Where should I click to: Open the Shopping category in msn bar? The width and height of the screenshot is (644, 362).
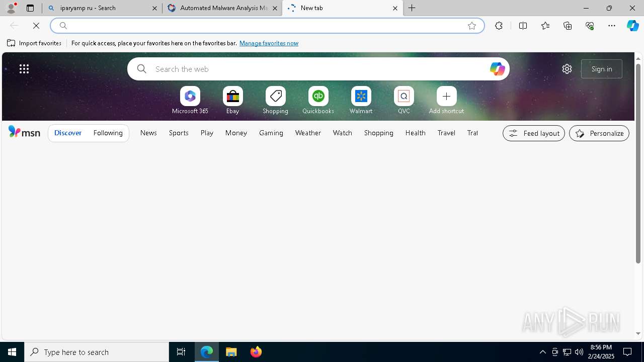pyautogui.click(x=379, y=133)
